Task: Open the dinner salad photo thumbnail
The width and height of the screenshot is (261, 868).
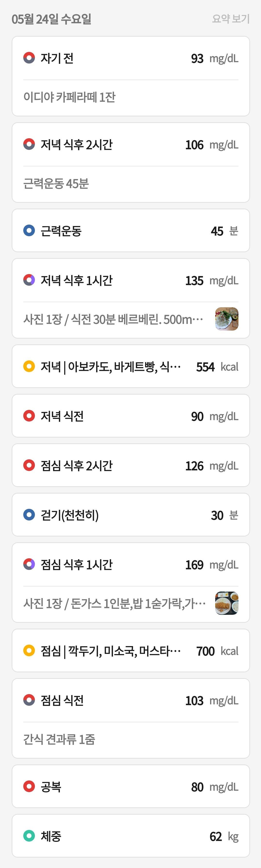Action: point(227,319)
